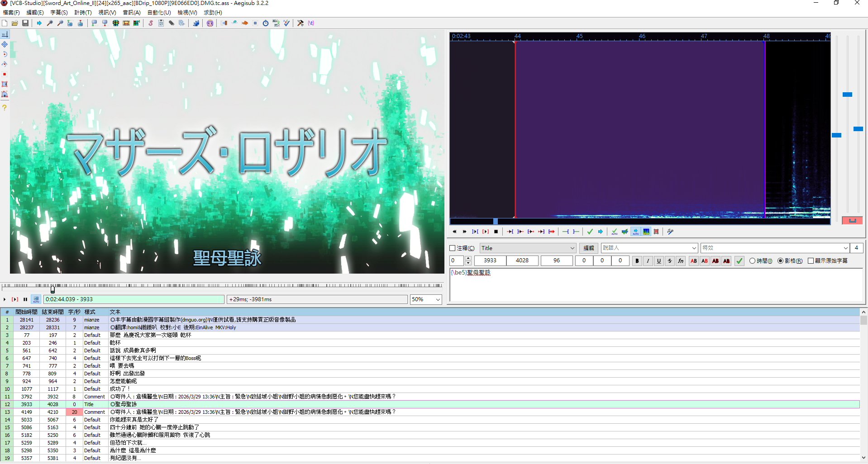Toggle karaoke mode microphone icon
Viewport: 868px width, 464px height.
point(670,232)
